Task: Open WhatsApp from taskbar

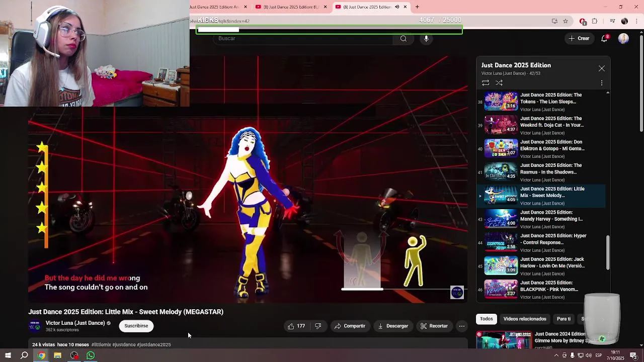Action: tap(91, 355)
